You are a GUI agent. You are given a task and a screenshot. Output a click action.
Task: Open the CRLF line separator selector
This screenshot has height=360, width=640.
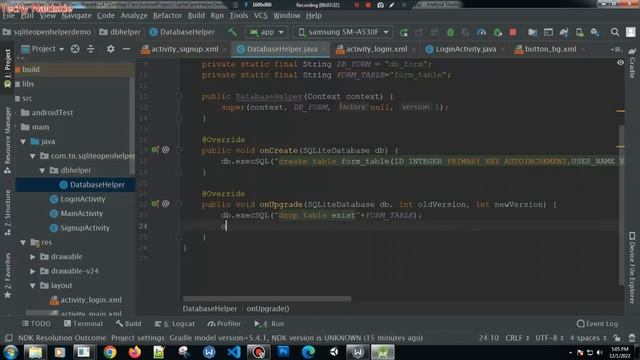[x=517, y=338]
